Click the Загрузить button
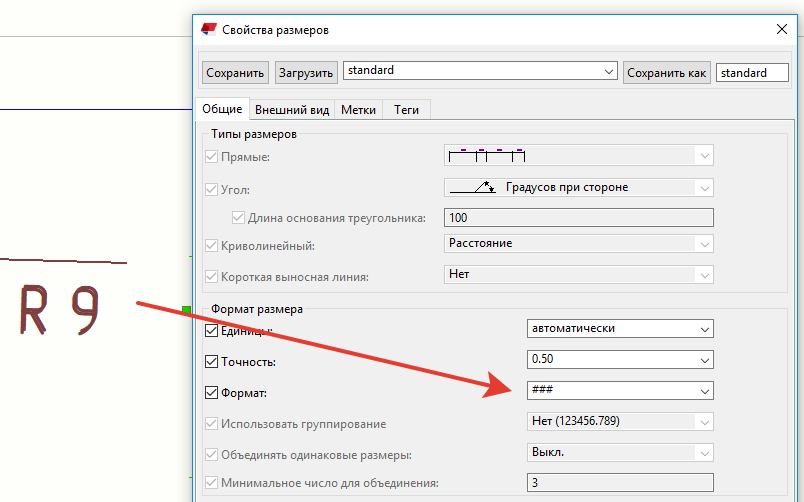Screen dimensions: 804x502 306,73
